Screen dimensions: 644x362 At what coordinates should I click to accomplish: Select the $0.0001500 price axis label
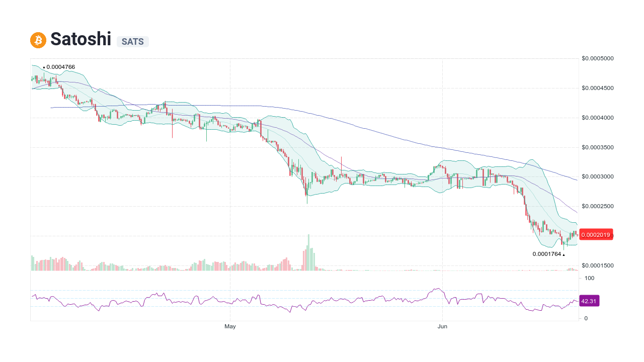click(x=597, y=265)
